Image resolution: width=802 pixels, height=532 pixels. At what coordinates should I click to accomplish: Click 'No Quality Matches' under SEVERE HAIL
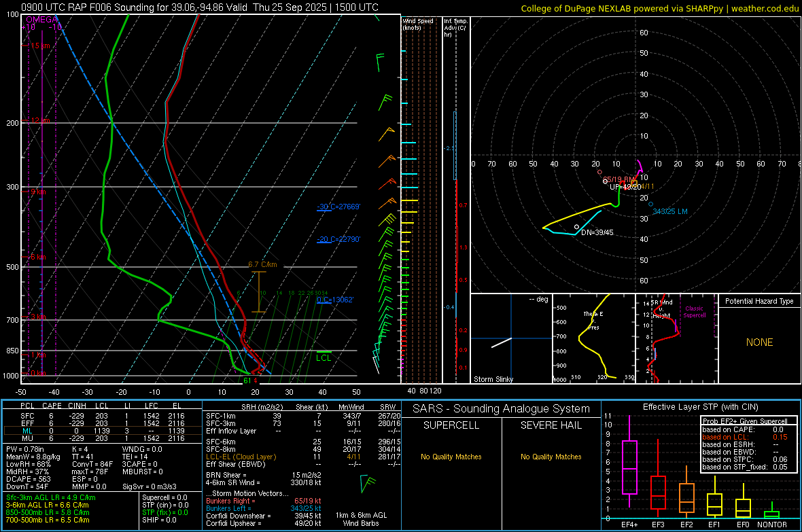click(x=551, y=457)
